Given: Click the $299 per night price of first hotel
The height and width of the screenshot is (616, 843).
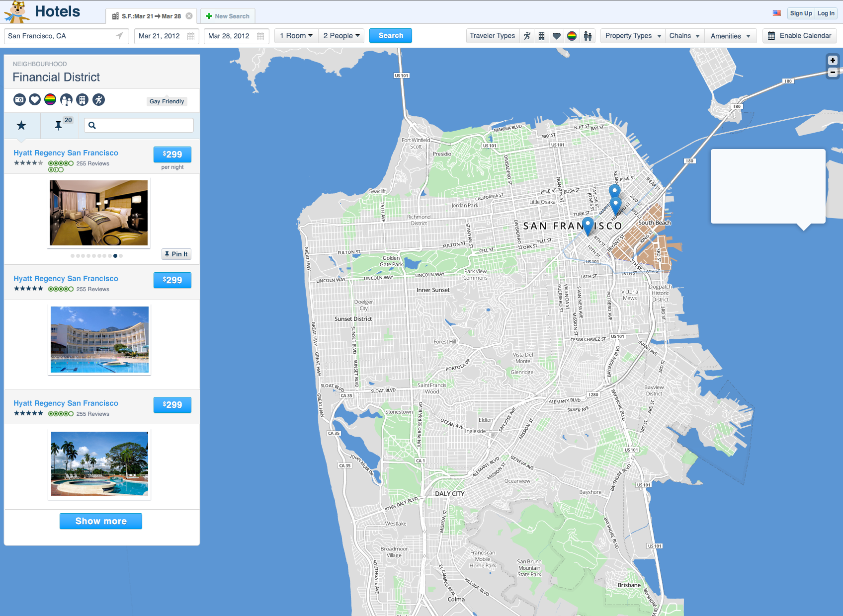Looking at the screenshot, I should pyautogui.click(x=172, y=154).
